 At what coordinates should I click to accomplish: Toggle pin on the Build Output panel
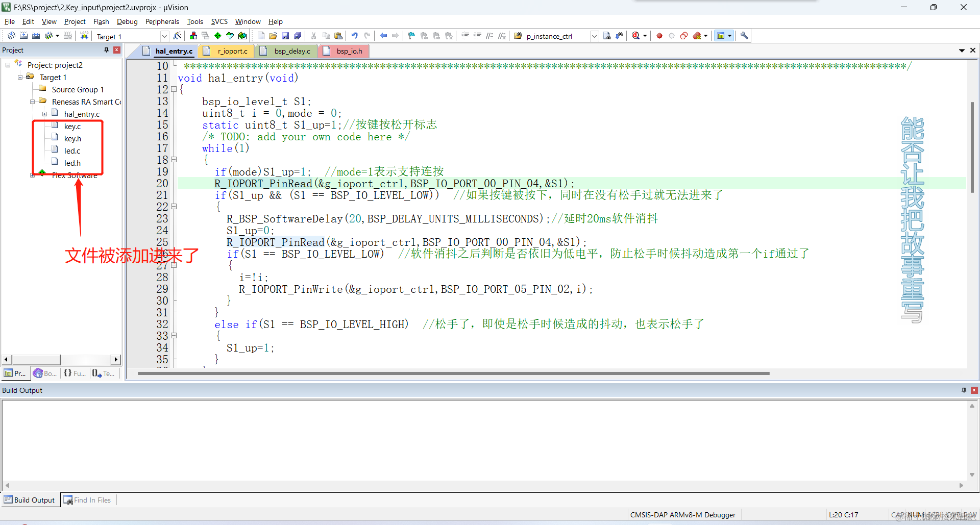(x=964, y=390)
